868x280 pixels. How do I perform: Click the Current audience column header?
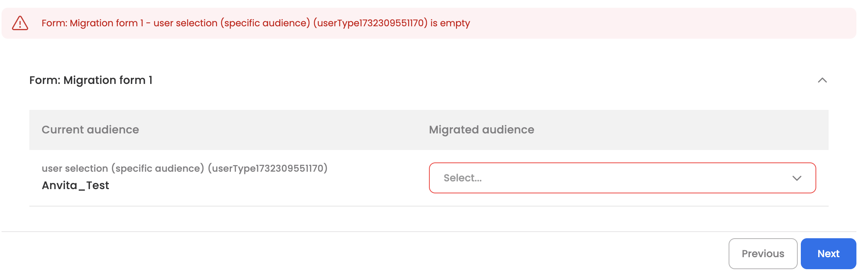point(90,130)
